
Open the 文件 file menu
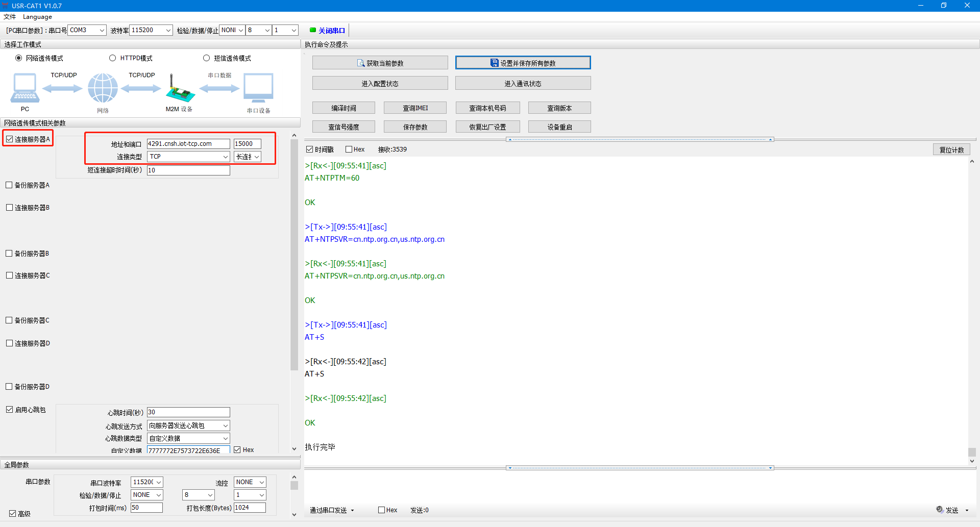coord(10,17)
